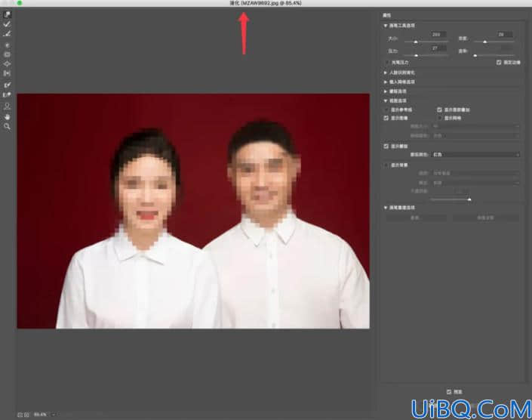Expand the Load Mesh Options section
The height and width of the screenshot is (420, 532).
(386, 82)
